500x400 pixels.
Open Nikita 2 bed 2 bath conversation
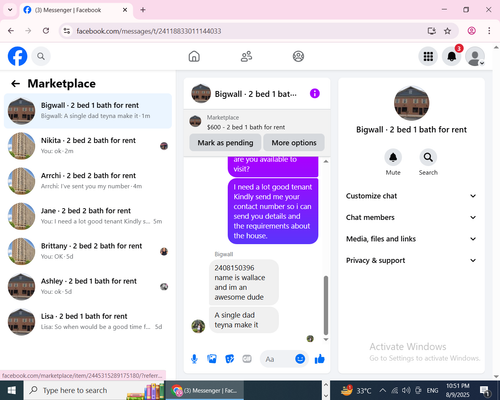click(88, 146)
